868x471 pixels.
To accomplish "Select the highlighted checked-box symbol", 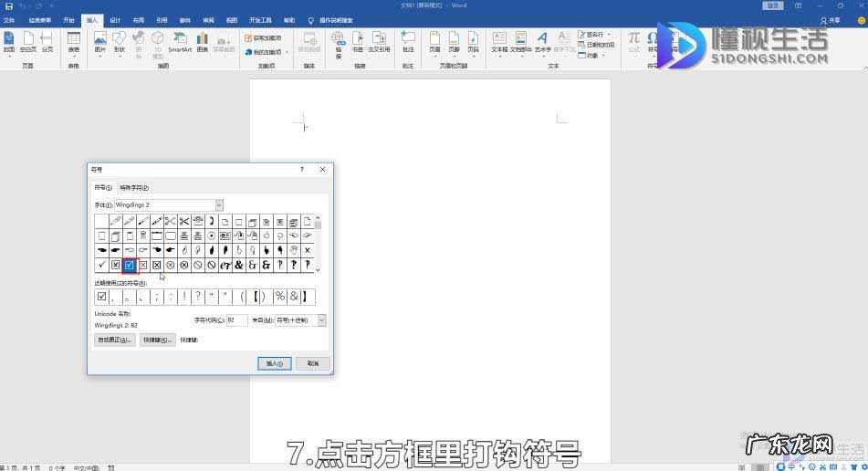I will click(129, 265).
